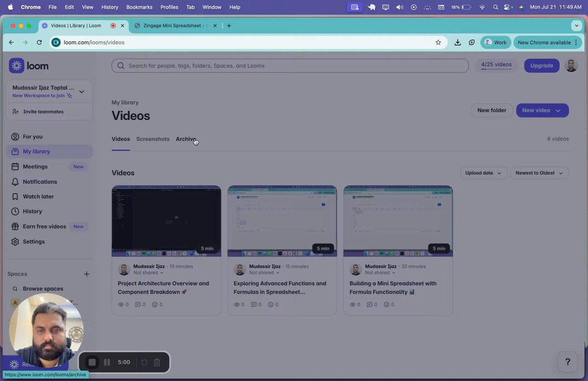Click the reactions smiley on Project Architecture video
The height and width of the screenshot is (381, 588).
(155, 304)
